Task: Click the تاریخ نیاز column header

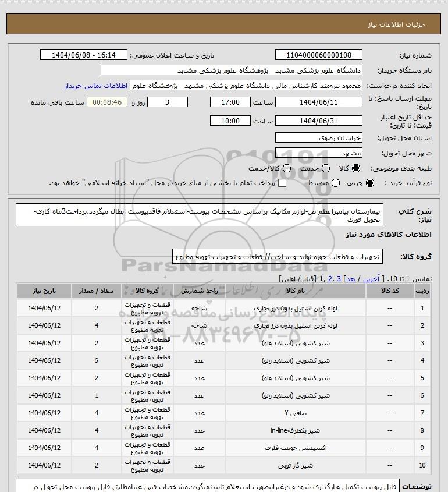Action: pos(44,291)
